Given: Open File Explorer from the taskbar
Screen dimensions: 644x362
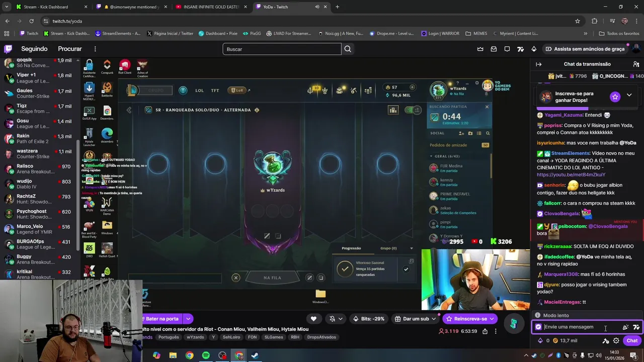Looking at the screenshot, I should click(x=173, y=355).
